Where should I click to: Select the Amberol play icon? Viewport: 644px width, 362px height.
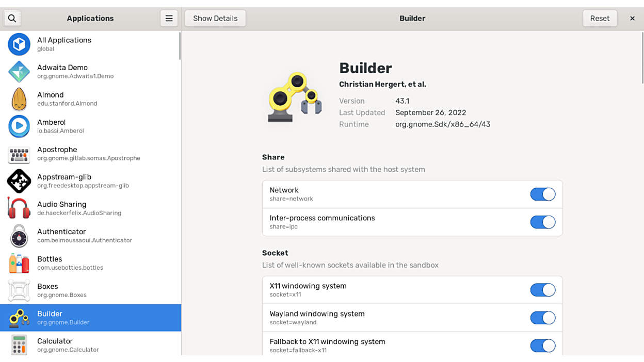pyautogui.click(x=19, y=126)
